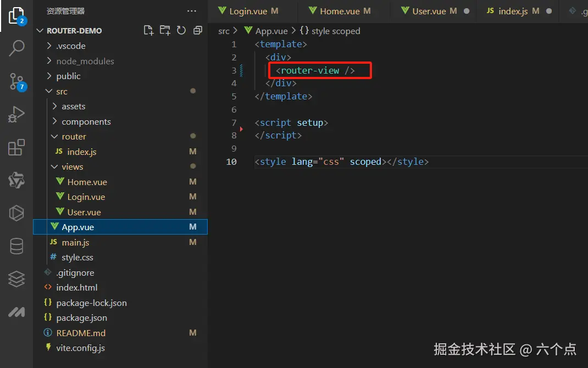The image size is (588, 368).
Task: Open the stacked layers icon in activity bar
Action: [16, 279]
